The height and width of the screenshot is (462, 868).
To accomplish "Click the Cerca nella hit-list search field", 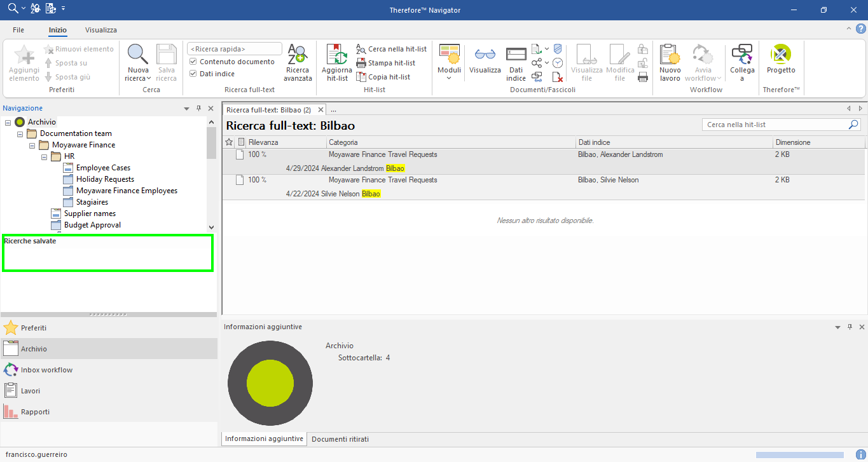I will pyautogui.click(x=775, y=125).
